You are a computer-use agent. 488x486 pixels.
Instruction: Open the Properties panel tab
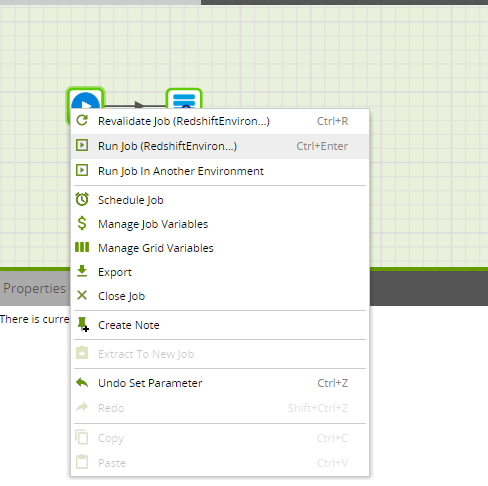click(x=35, y=288)
